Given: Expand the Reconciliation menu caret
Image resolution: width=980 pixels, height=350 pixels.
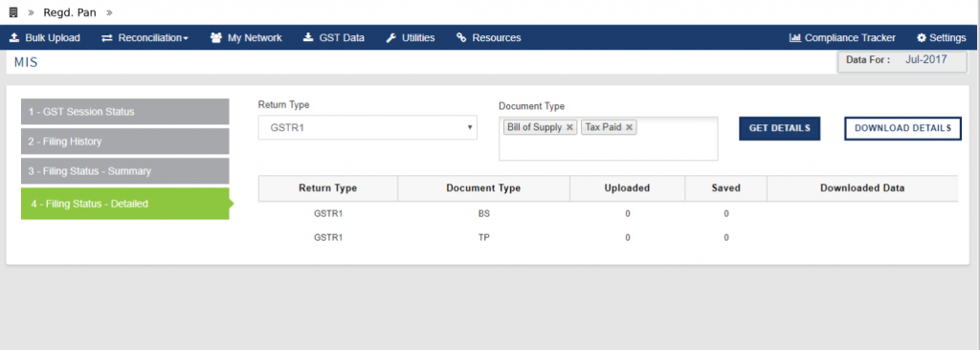Looking at the screenshot, I should pyautogui.click(x=186, y=39).
